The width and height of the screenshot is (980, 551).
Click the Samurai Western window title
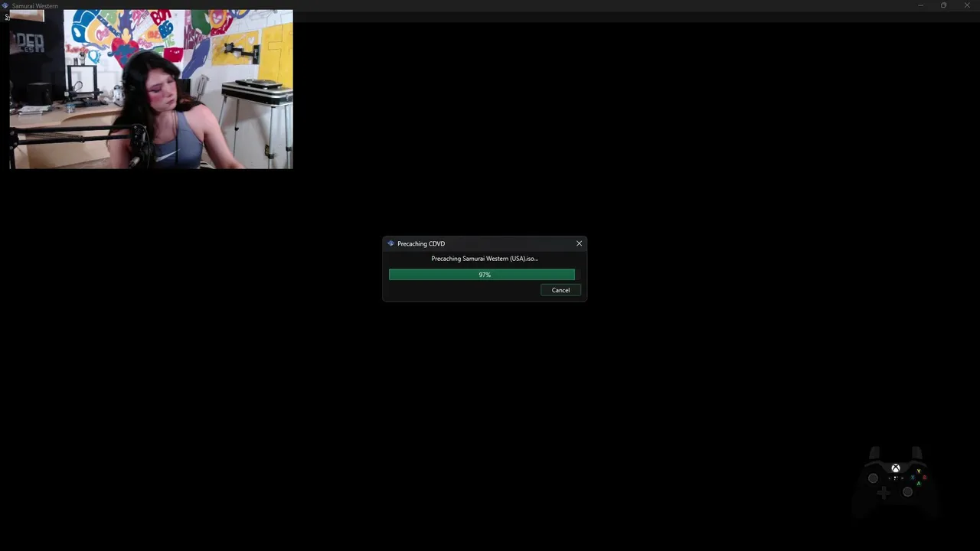pyautogui.click(x=35, y=6)
